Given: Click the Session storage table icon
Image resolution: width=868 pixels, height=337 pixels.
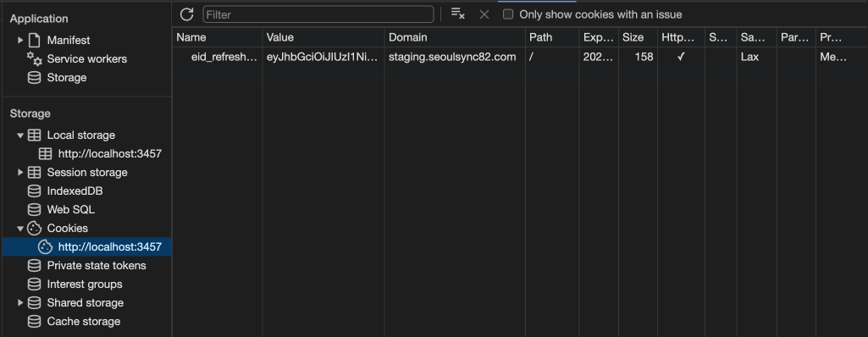Looking at the screenshot, I should [x=35, y=173].
